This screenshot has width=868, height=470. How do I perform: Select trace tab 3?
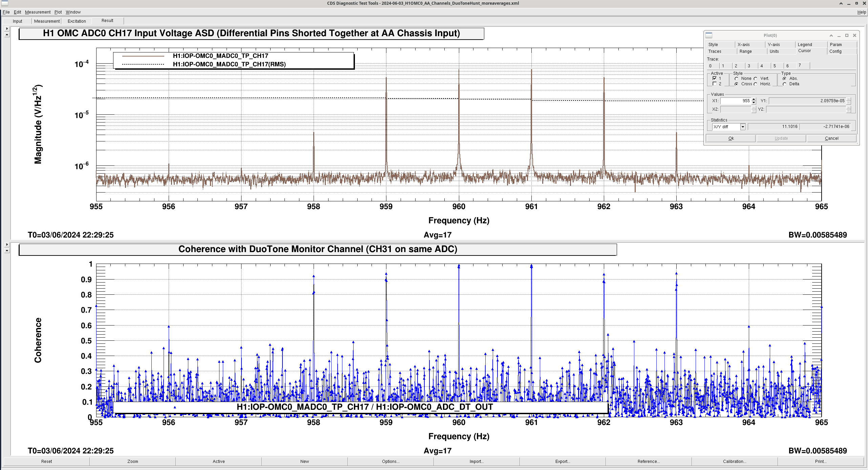coord(751,66)
